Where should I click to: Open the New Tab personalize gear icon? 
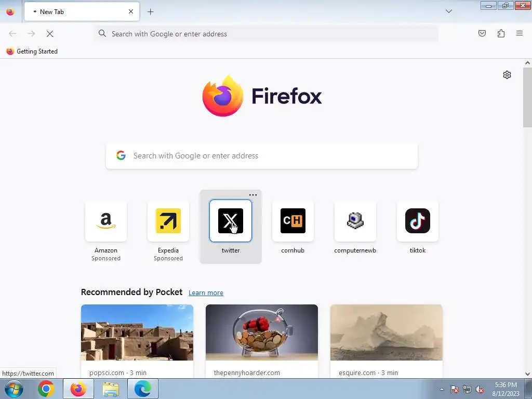click(507, 75)
